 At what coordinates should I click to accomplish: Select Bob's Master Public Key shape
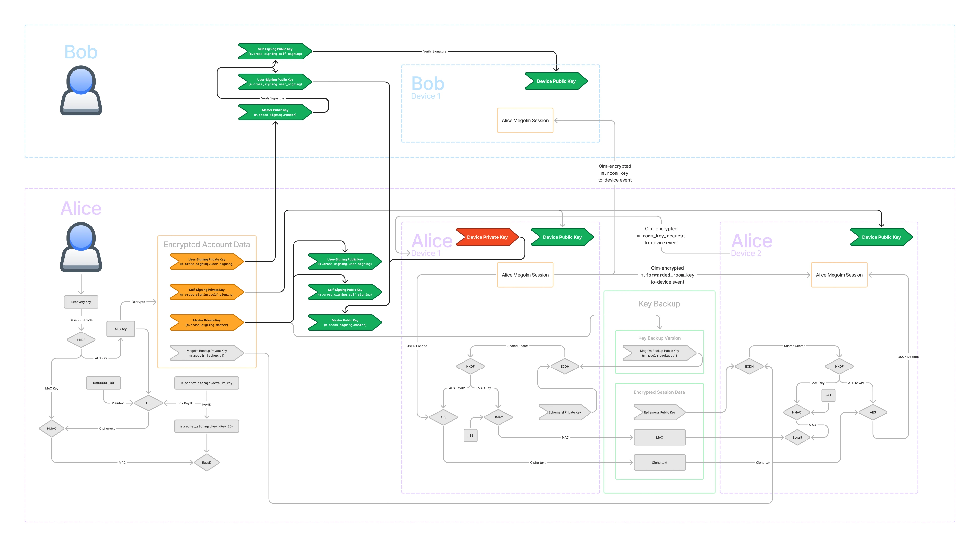[275, 112]
